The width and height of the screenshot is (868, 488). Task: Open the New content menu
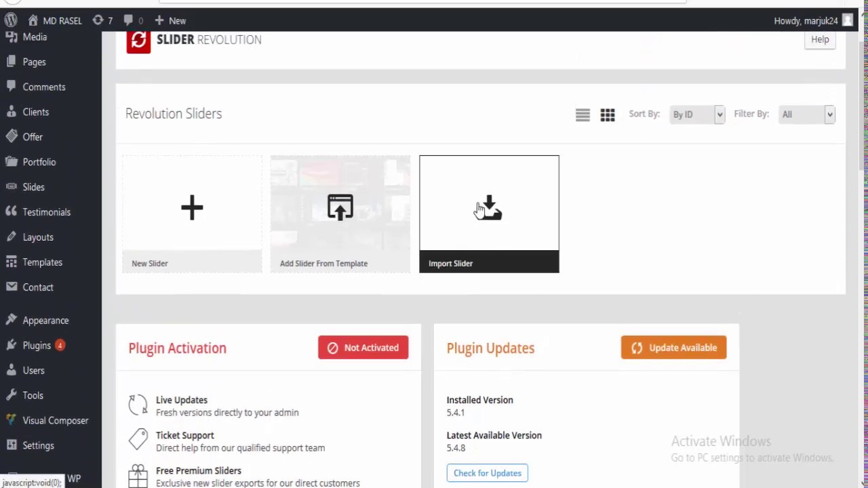pos(170,20)
